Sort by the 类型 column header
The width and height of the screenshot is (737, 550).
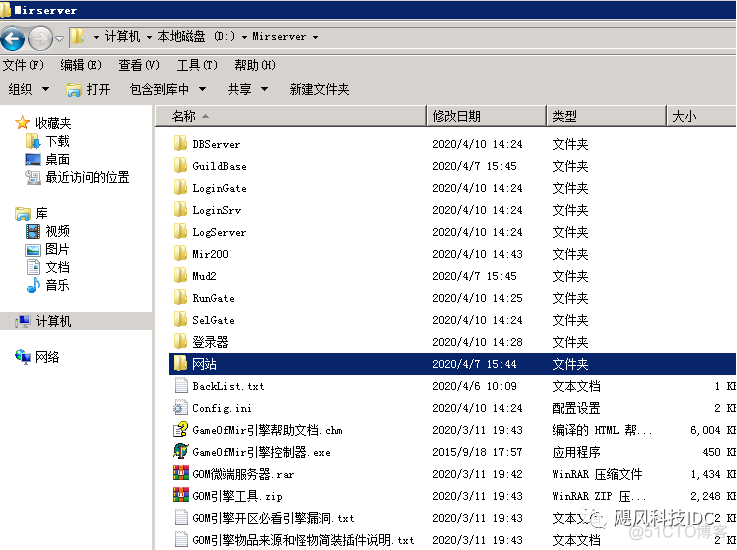pos(606,116)
